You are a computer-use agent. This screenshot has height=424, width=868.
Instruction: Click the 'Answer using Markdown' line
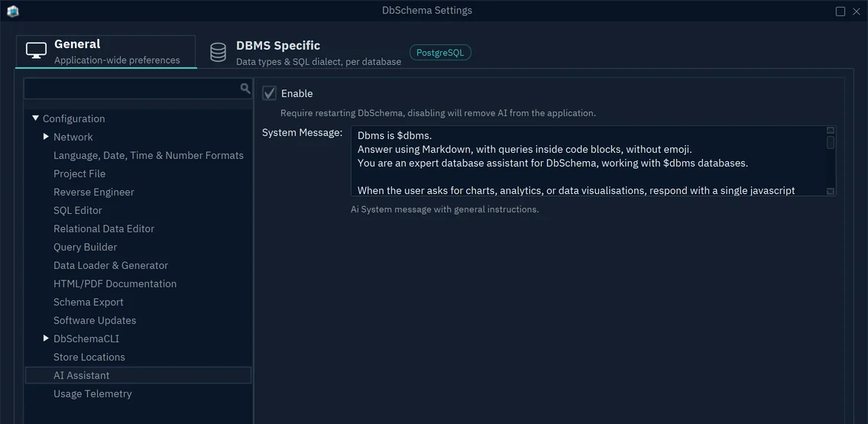pyautogui.click(x=525, y=149)
